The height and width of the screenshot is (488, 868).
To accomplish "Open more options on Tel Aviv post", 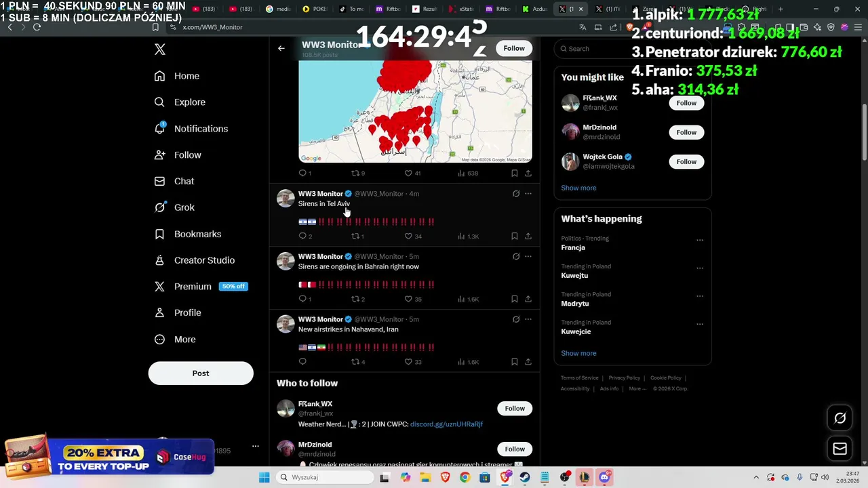I will pos(528,194).
